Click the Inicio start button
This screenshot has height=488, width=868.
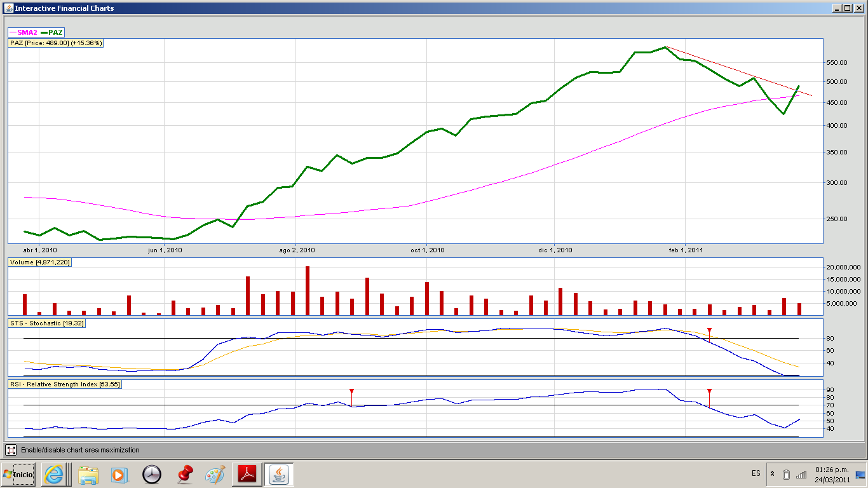tap(18, 474)
